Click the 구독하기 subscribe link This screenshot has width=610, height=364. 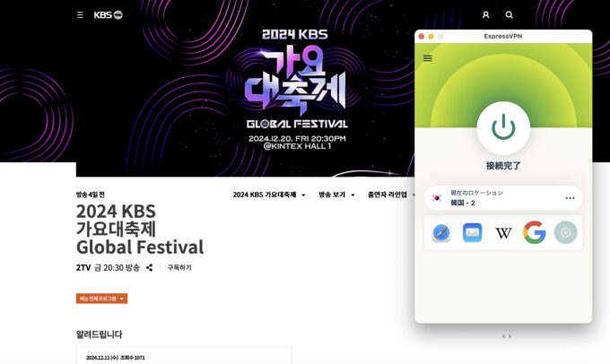[x=179, y=267]
